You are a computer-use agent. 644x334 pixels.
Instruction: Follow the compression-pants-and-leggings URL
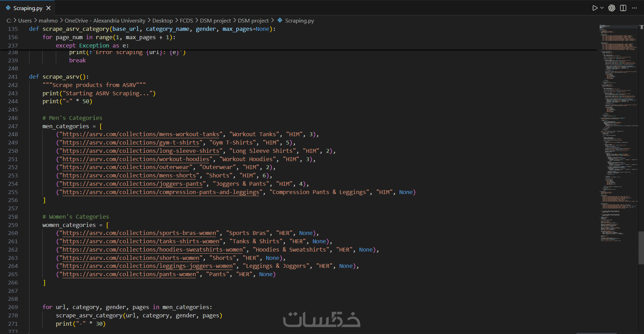tap(161, 192)
